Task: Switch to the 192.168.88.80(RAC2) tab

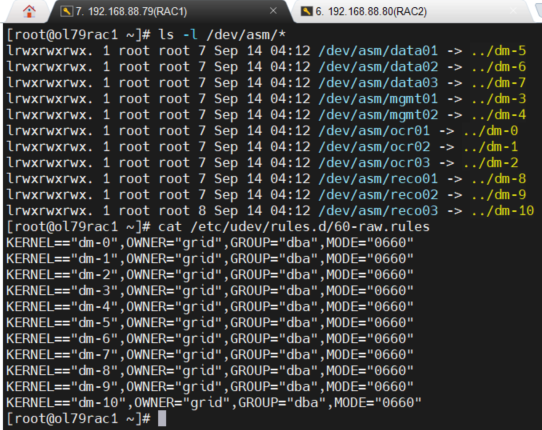Action: coord(410,12)
